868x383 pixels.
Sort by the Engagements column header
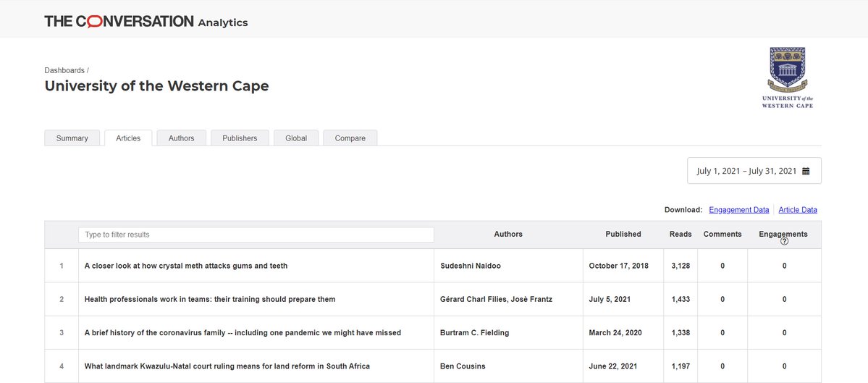pos(783,234)
